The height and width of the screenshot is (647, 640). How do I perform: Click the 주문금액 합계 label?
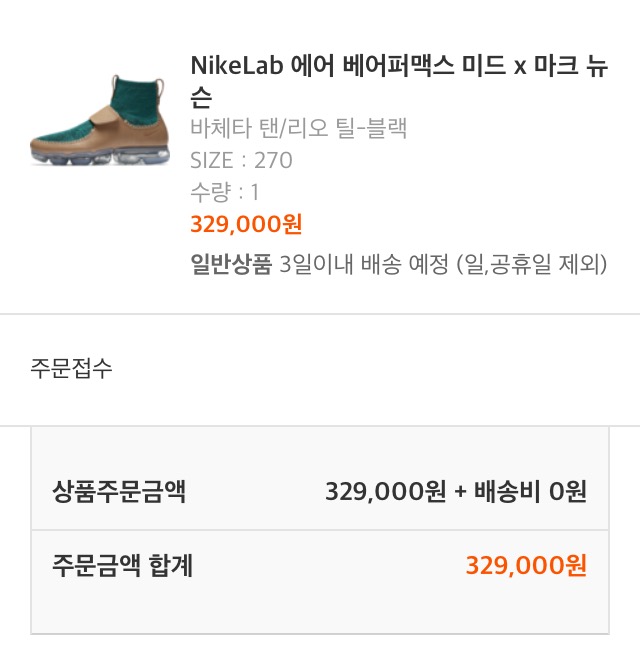tap(122, 566)
